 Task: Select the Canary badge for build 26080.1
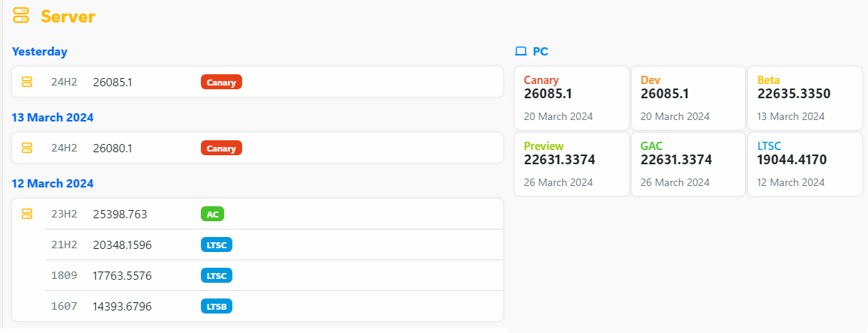point(221,148)
